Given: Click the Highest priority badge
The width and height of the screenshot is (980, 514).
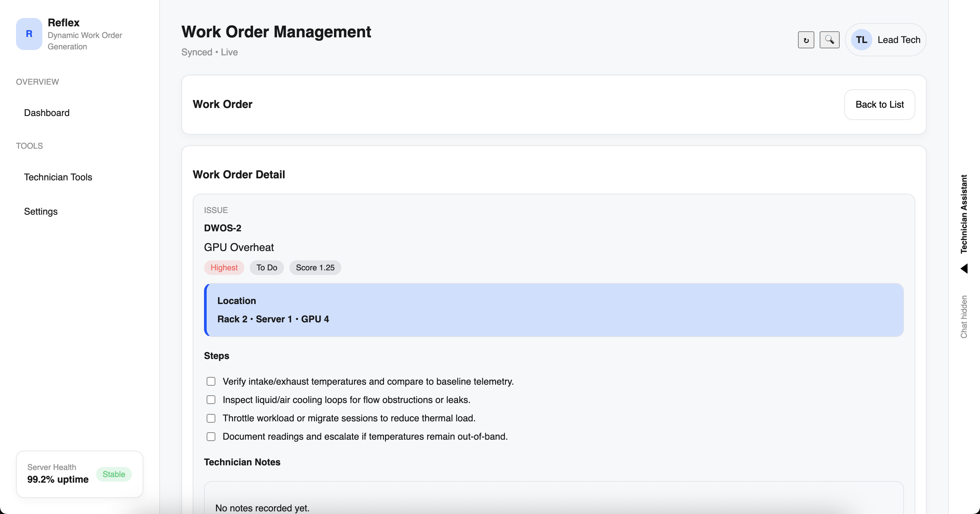Looking at the screenshot, I should pos(224,267).
